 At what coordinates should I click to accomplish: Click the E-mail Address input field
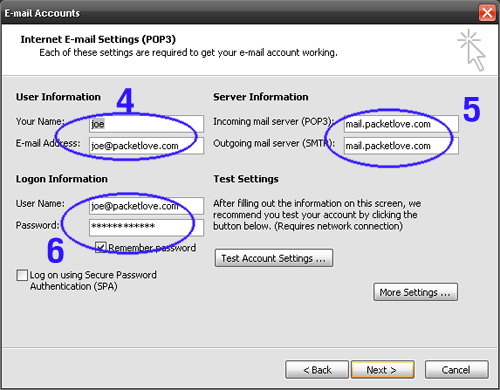(x=146, y=146)
